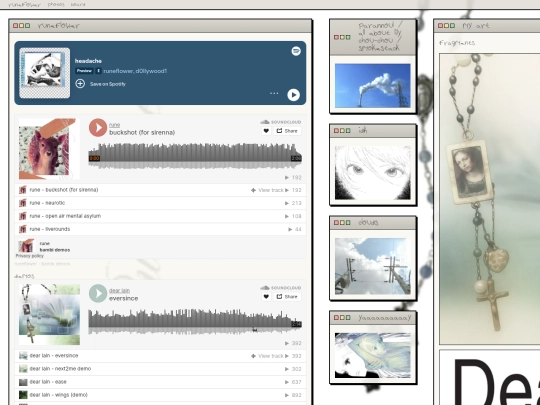Open the rosary image in the my art window
The width and height of the screenshot is (540, 405).
(490, 199)
